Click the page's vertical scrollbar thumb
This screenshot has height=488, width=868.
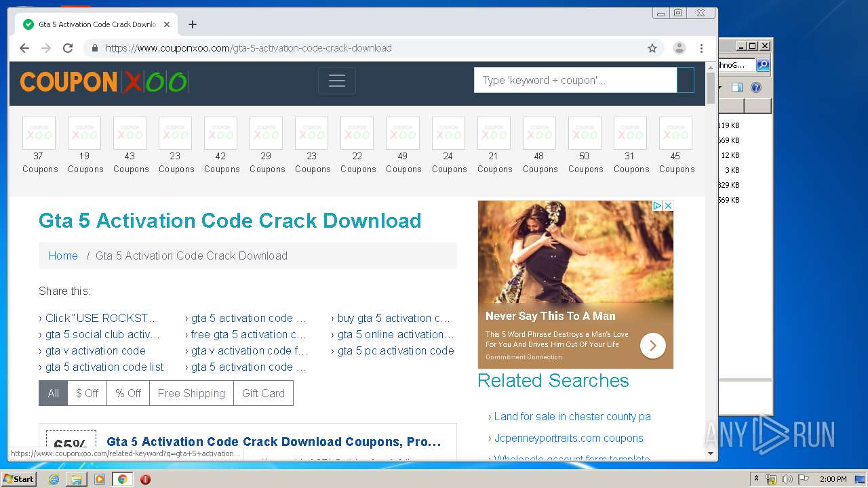[711, 87]
